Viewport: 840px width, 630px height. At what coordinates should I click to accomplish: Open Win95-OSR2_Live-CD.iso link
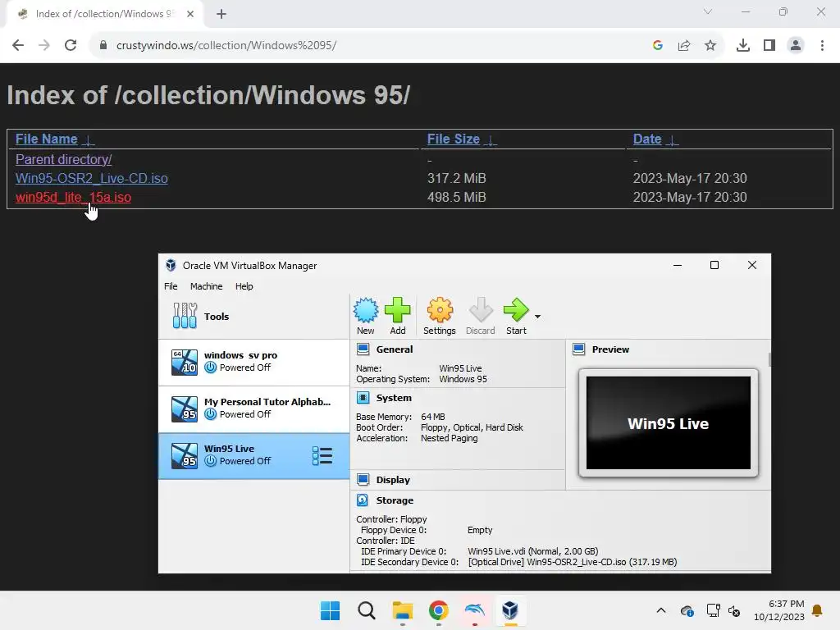[92, 178]
